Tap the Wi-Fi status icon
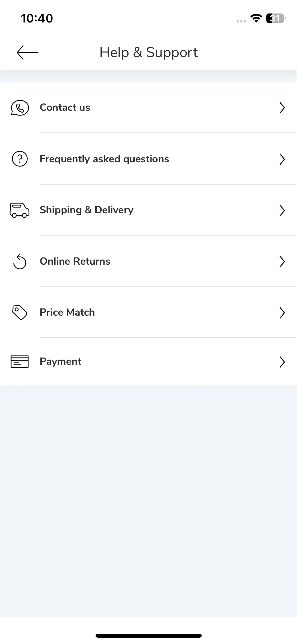 pyautogui.click(x=256, y=18)
